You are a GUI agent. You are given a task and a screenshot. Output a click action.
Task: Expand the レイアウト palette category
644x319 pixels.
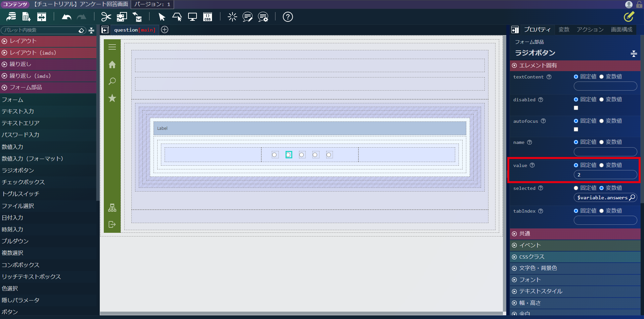(x=48, y=41)
